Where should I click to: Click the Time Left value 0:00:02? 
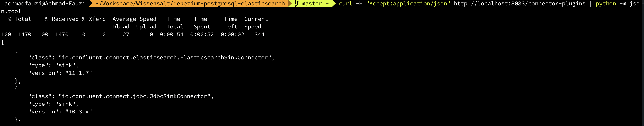pyautogui.click(x=232, y=35)
